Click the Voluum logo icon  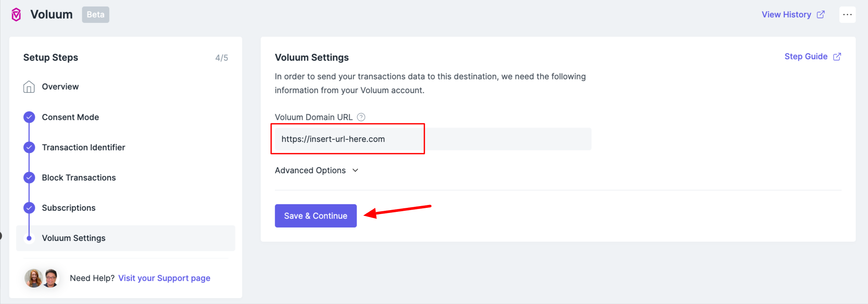16,15
